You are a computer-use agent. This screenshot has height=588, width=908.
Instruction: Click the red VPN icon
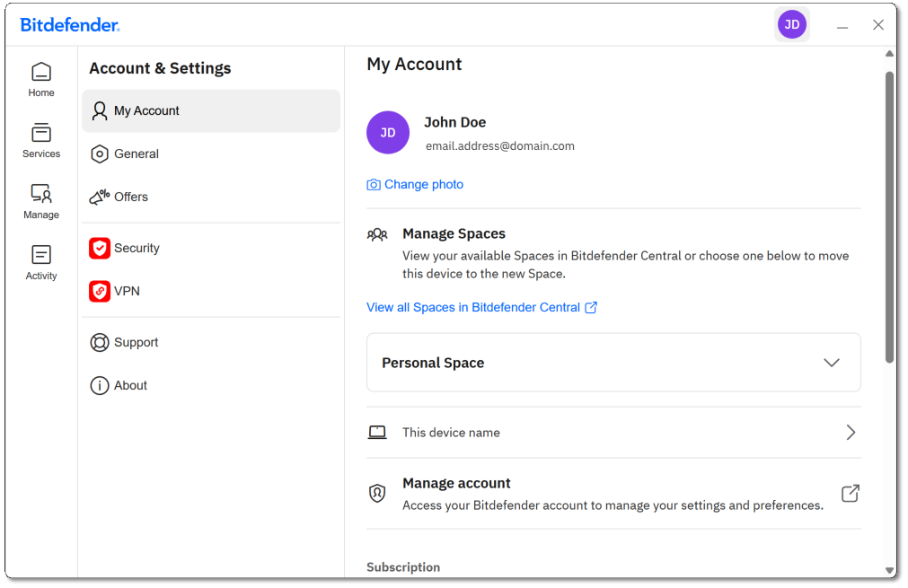(100, 292)
